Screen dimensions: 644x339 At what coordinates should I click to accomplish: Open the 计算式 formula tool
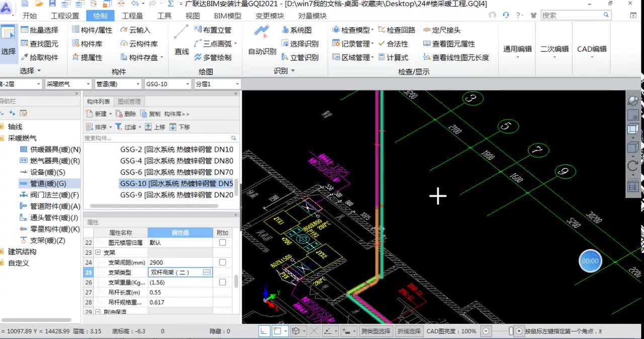click(x=393, y=57)
